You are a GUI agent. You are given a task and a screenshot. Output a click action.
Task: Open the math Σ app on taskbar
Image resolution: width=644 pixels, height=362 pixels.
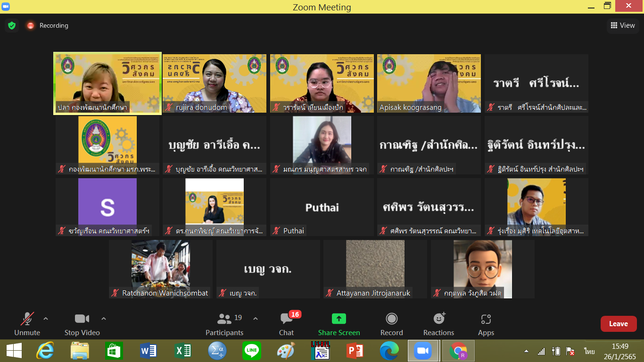point(217,351)
